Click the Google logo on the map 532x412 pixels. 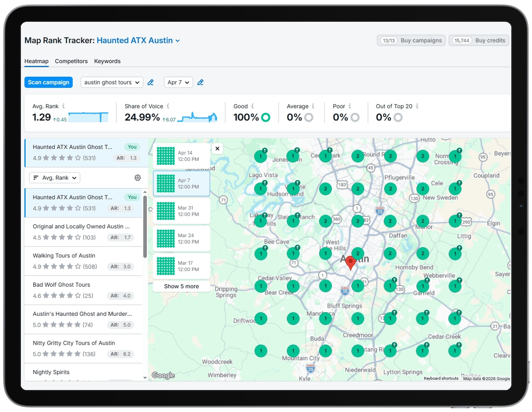click(163, 375)
